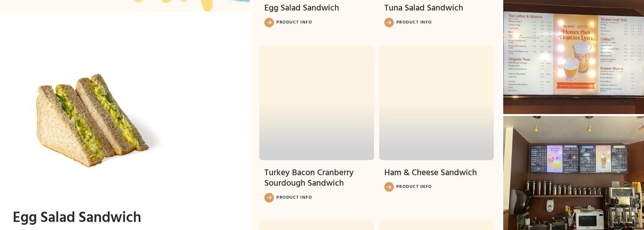
Task: Click the egg salad sandwich photo
Action: point(94,121)
